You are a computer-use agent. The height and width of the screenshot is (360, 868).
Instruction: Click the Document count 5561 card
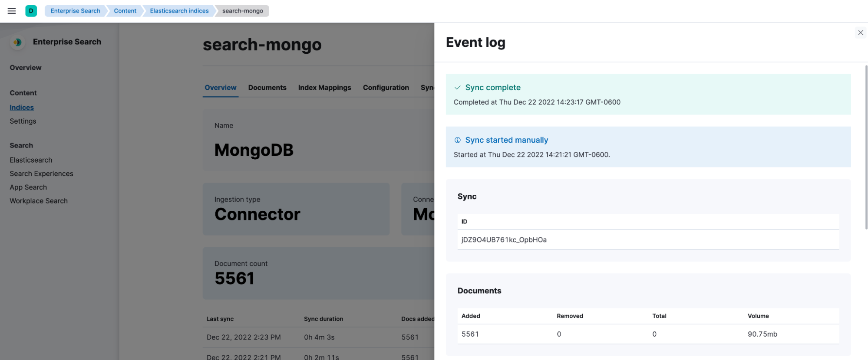[x=318, y=273]
